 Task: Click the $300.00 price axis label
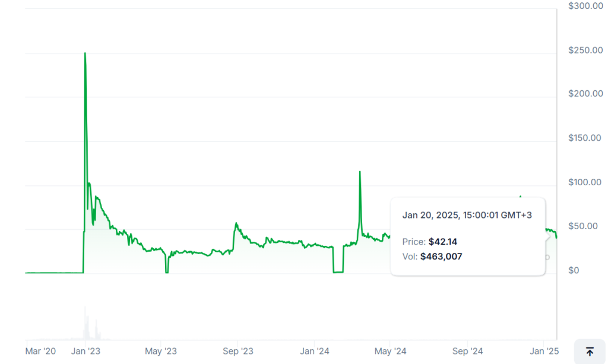[x=585, y=6]
